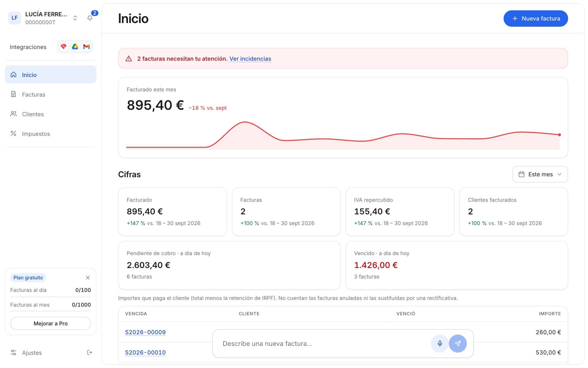Open the Este mes period dropdown
Viewport: 588px width, 368px height.
pyautogui.click(x=540, y=174)
